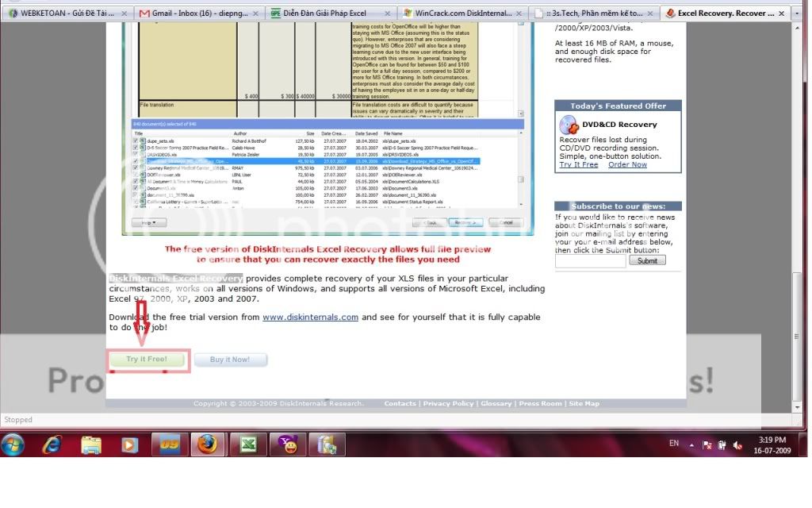Click the DVD&CD Recovery disc icon

[569, 125]
